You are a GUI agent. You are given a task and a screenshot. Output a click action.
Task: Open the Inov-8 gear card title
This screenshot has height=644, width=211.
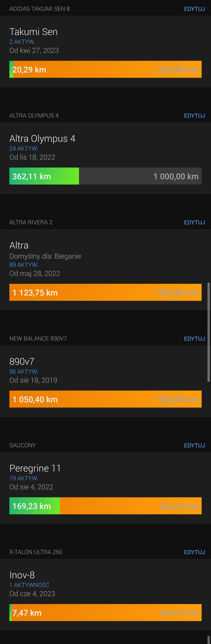22,575
